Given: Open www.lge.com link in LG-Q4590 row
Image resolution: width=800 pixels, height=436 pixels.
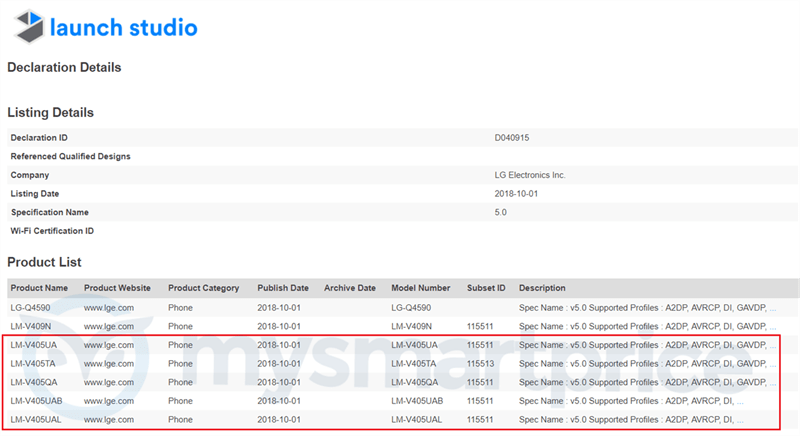Looking at the screenshot, I should pyautogui.click(x=109, y=308).
